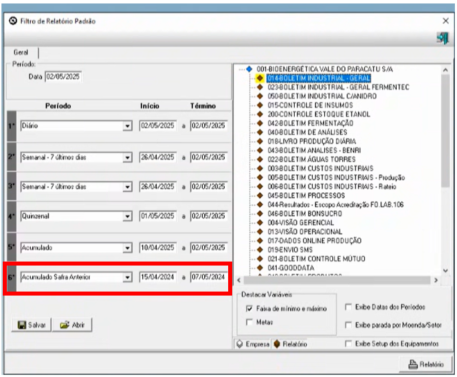Open the Diário period dropdown in row 1
Screen dimensions: 457x377
[127, 126]
